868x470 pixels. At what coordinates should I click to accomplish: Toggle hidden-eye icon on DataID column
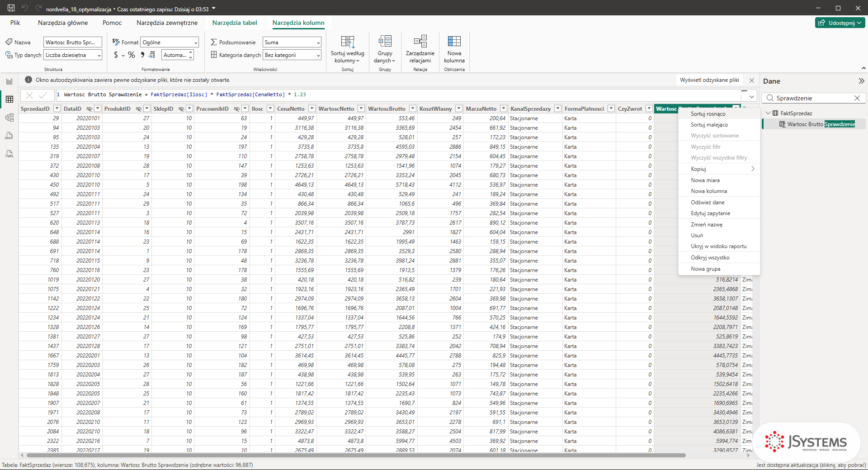(90, 109)
